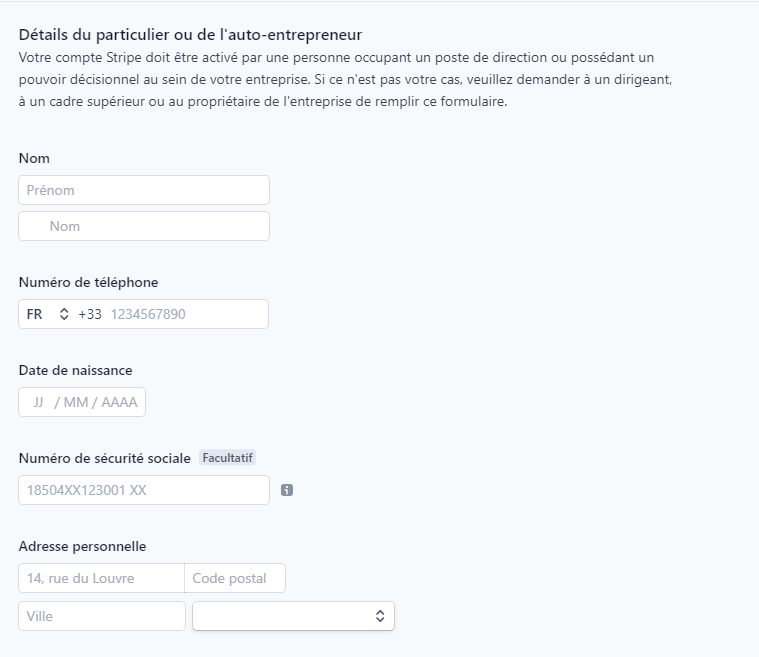The height and width of the screenshot is (657, 759).
Task: Expand the empty region dropdown beside Ville
Action: (x=293, y=616)
